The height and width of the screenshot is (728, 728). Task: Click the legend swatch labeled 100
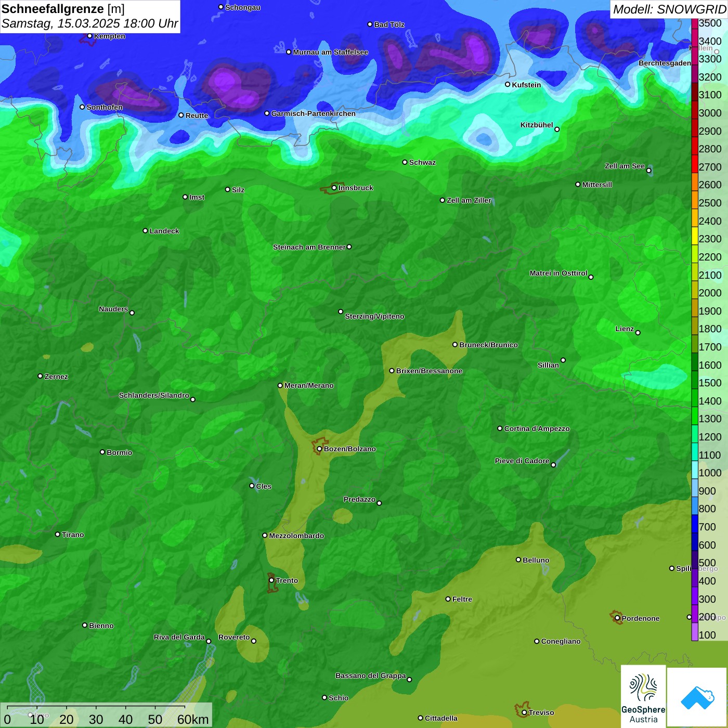695,632
